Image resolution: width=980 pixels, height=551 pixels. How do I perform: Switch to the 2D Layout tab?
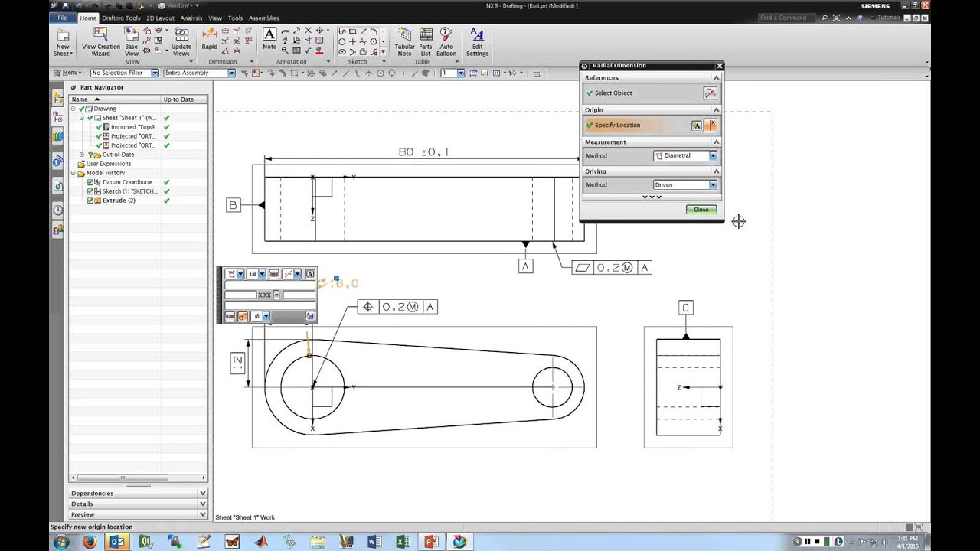click(160, 18)
